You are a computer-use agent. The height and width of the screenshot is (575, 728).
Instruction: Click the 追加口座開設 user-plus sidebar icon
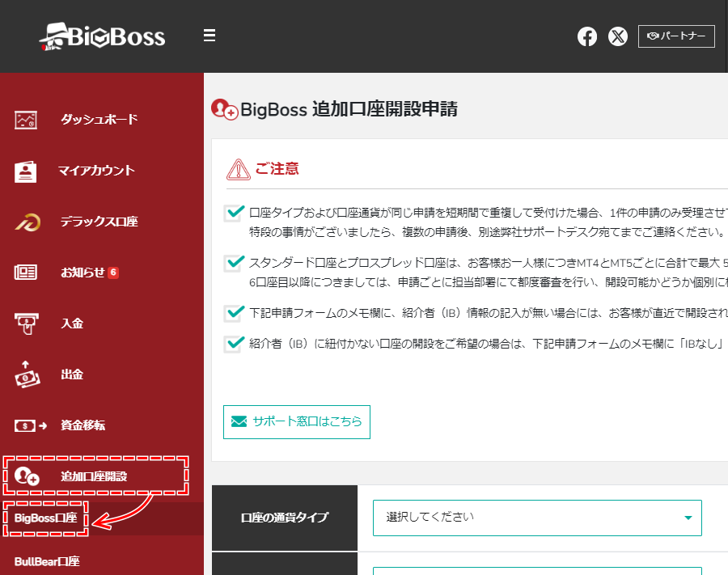pyautogui.click(x=27, y=476)
